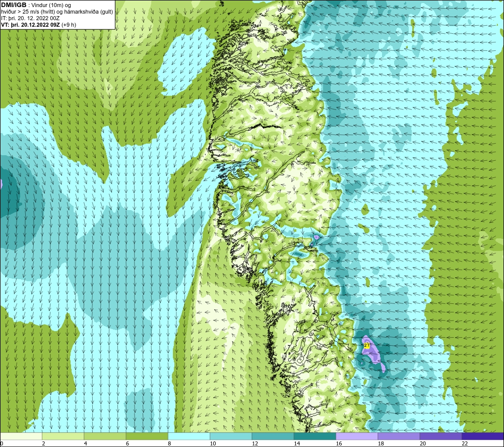This screenshot has width=504, height=447.
Task: Click the legend scale label '16'
Action: [x=339, y=443]
